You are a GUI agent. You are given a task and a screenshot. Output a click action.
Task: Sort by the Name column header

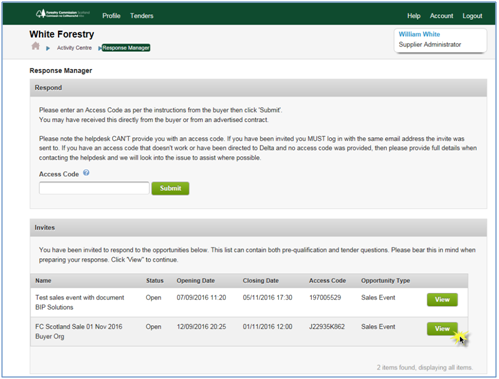coord(43,281)
